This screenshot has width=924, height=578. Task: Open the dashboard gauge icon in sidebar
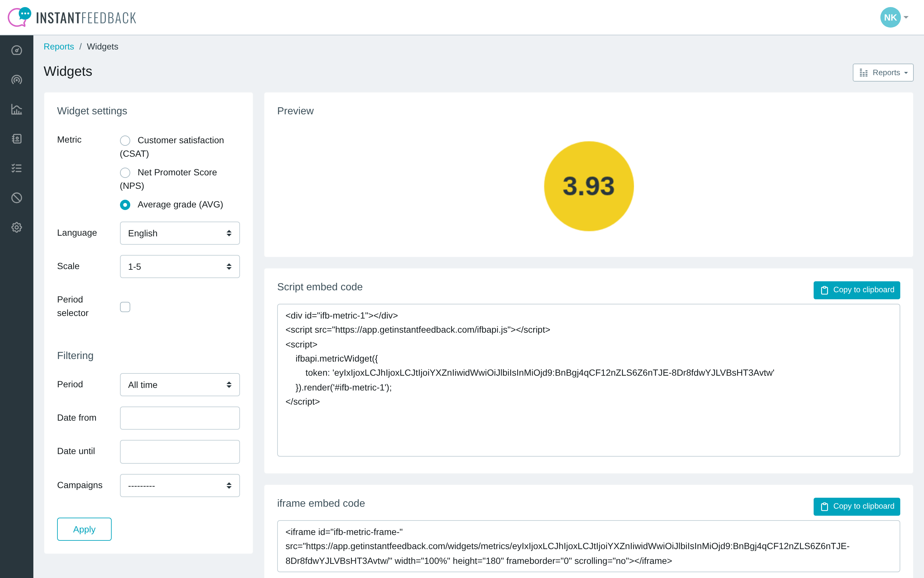click(x=16, y=50)
